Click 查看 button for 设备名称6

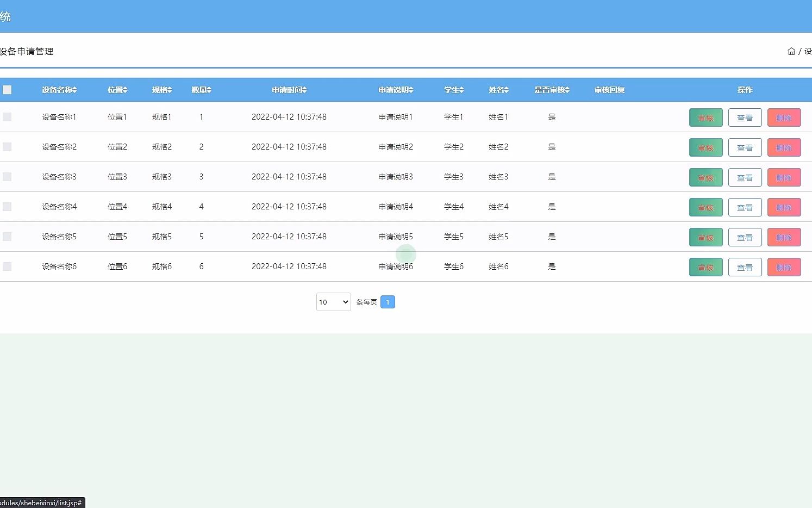[745, 267]
